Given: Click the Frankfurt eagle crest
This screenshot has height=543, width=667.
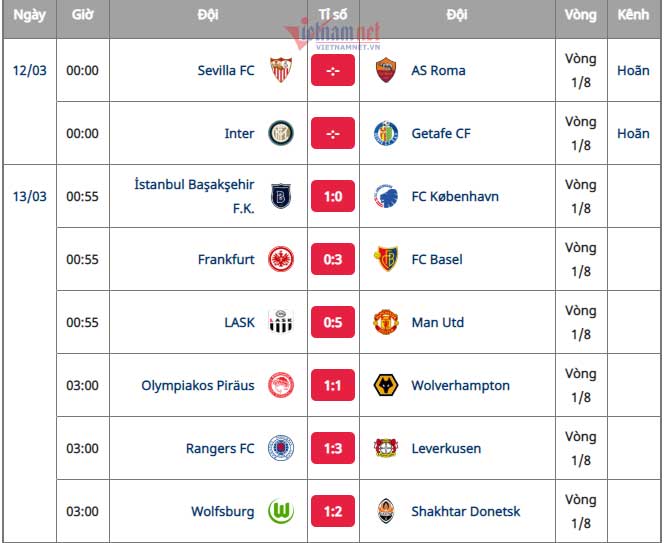Looking at the screenshot, I should point(281,259).
